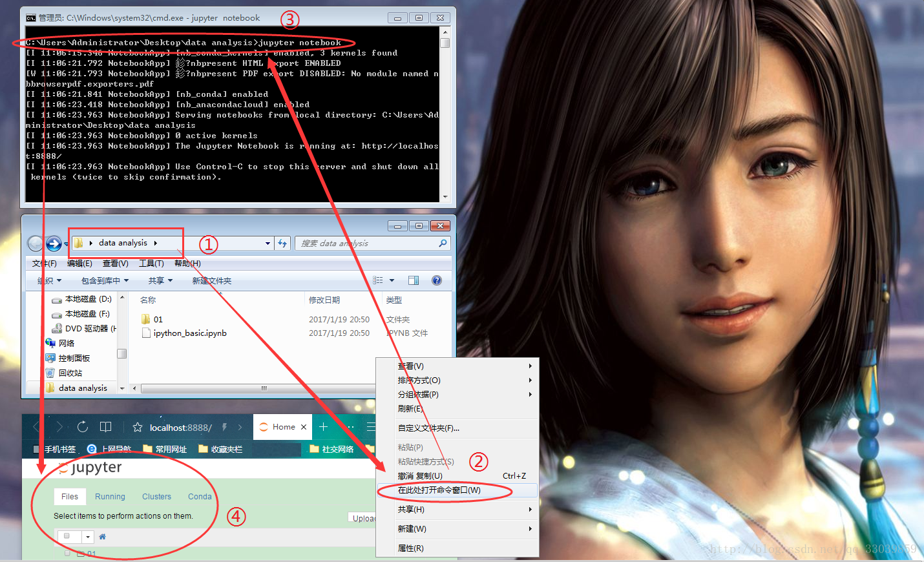Screen dimensions: 924x562
Task: Select 回收站 in navigation pane
Action: [65, 373]
